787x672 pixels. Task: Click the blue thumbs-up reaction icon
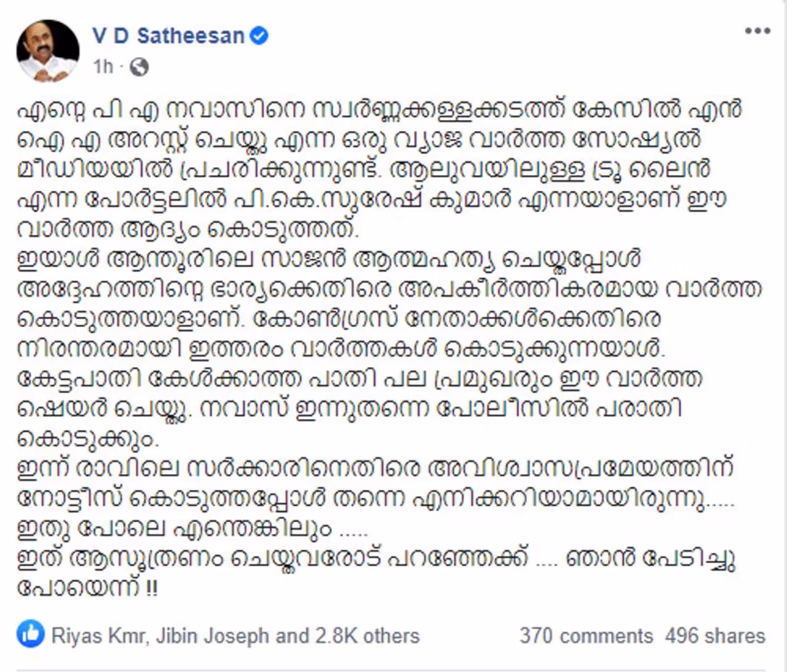pyautogui.click(x=31, y=635)
